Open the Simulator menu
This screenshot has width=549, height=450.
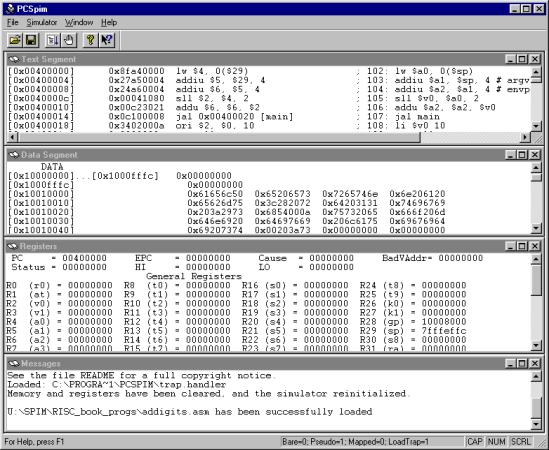[x=42, y=23]
